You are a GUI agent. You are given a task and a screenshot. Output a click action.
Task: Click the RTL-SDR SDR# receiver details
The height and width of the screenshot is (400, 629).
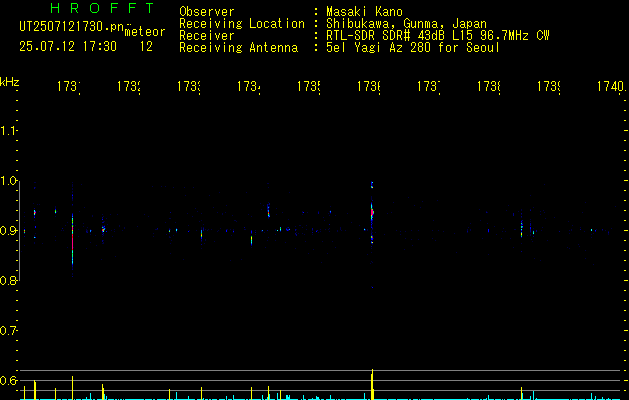click(x=438, y=36)
